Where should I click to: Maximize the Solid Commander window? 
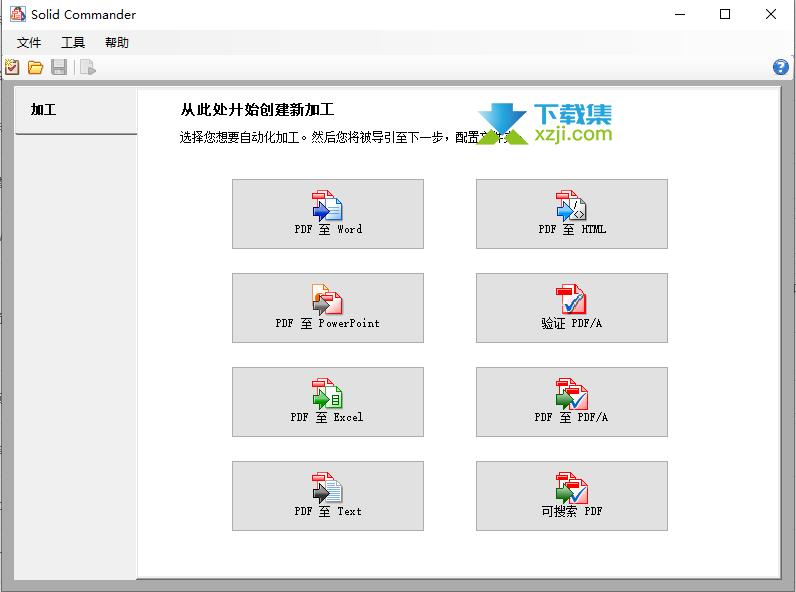point(725,14)
